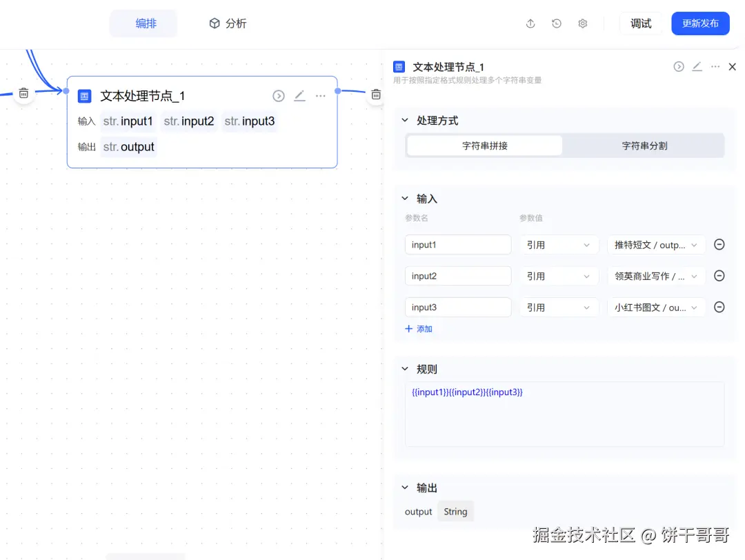The height and width of the screenshot is (560, 745).
Task: Open workflow settings gear icon
Action: pos(583,23)
